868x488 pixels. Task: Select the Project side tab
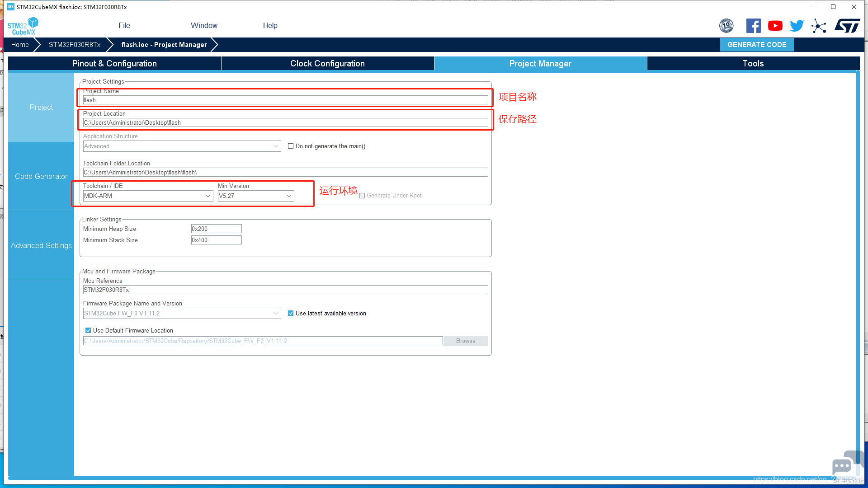click(x=41, y=107)
